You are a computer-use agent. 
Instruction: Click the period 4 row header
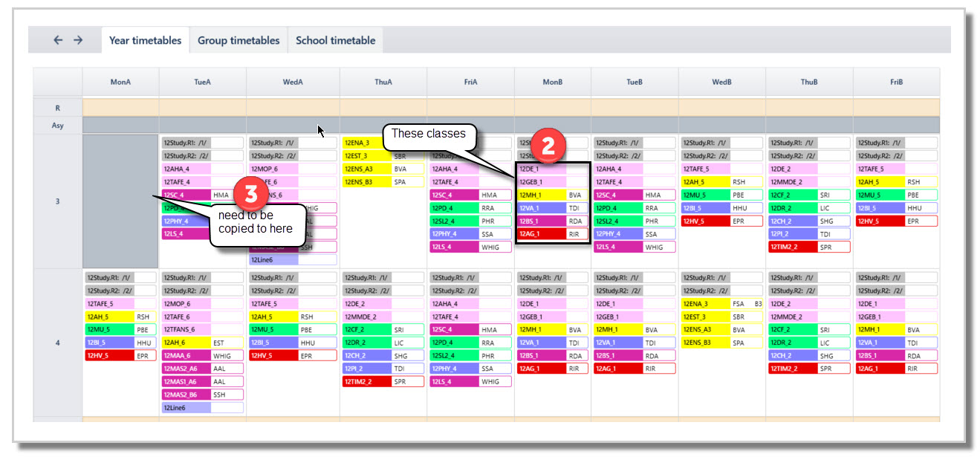[x=57, y=343]
